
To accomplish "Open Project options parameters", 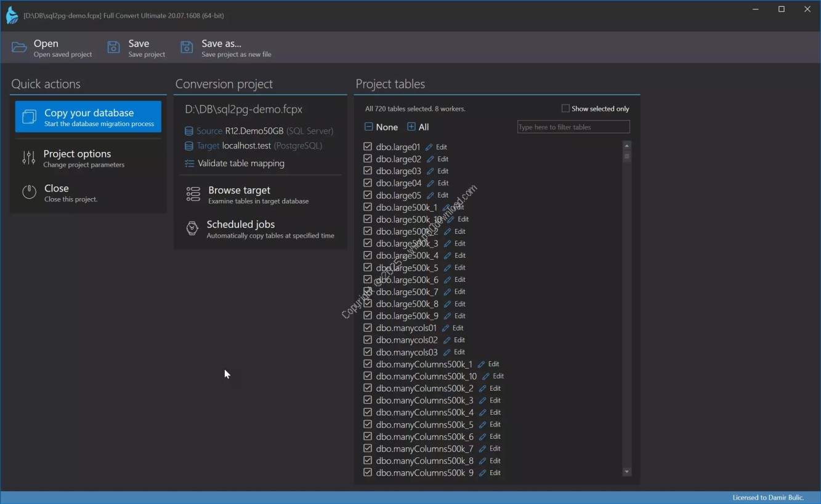I will point(88,158).
